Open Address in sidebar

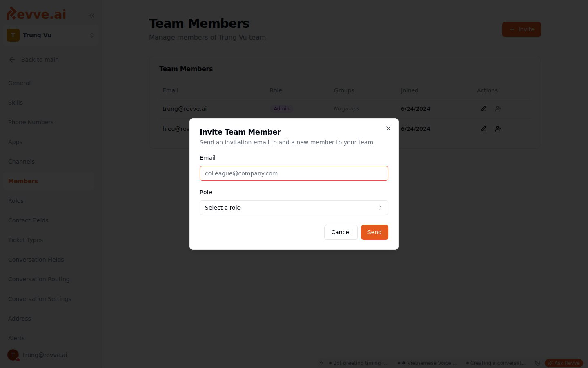coord(49,319)
